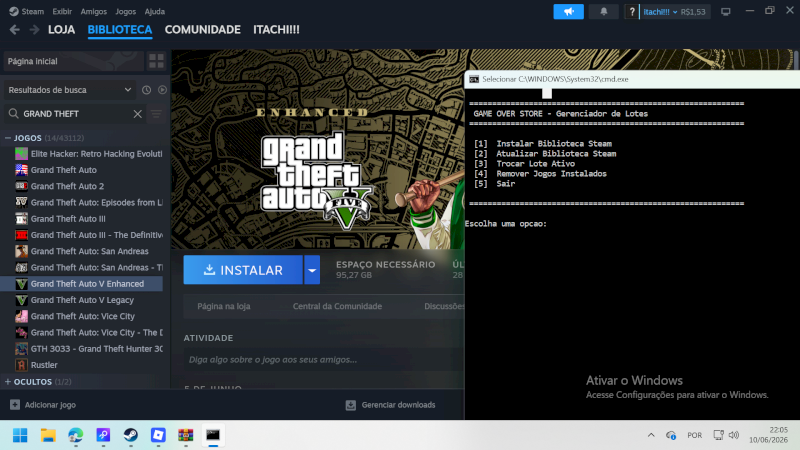Open the announcements megaphone button
800x450 pixels.
[x=568, y=12]
